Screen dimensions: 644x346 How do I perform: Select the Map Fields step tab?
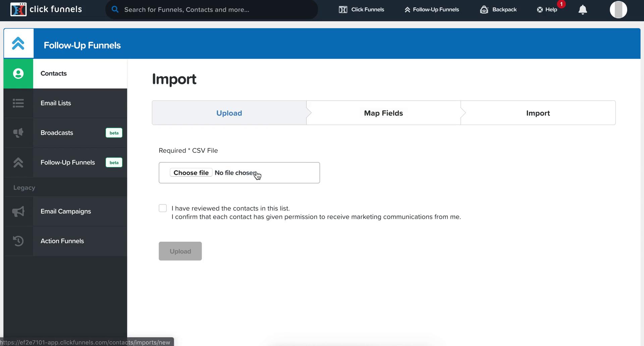tap(383, 113)
